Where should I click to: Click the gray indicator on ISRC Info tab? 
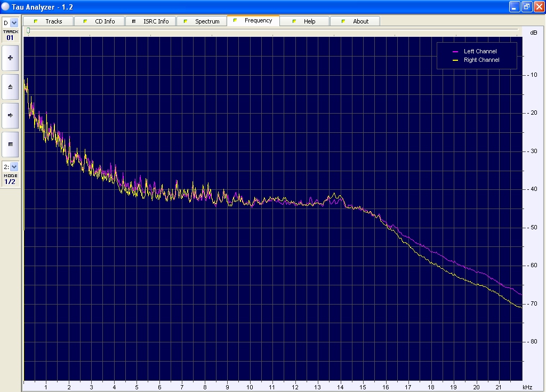(134, 21)
